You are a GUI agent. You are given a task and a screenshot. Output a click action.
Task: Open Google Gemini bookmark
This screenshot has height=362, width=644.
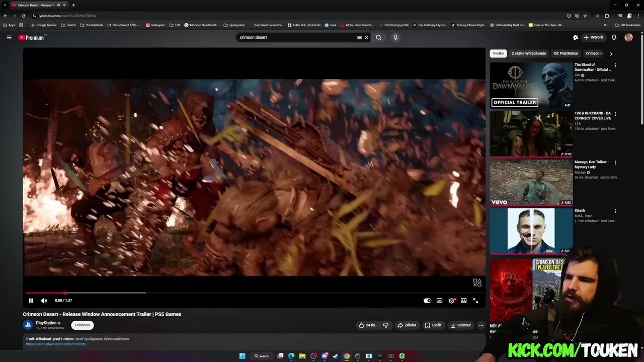click(x=44, y=25)
